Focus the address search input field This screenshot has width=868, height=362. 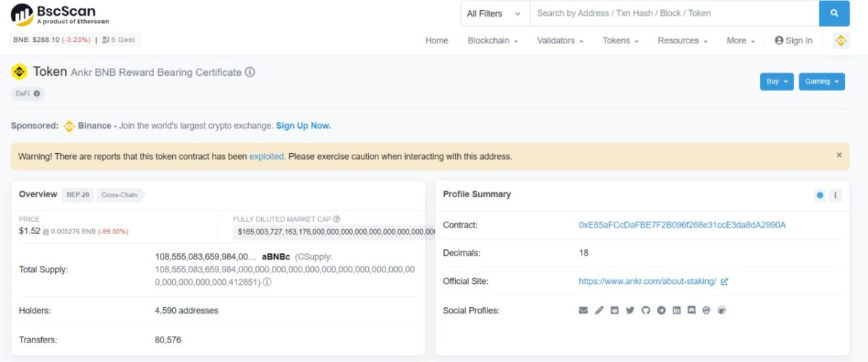pos(673,13)
